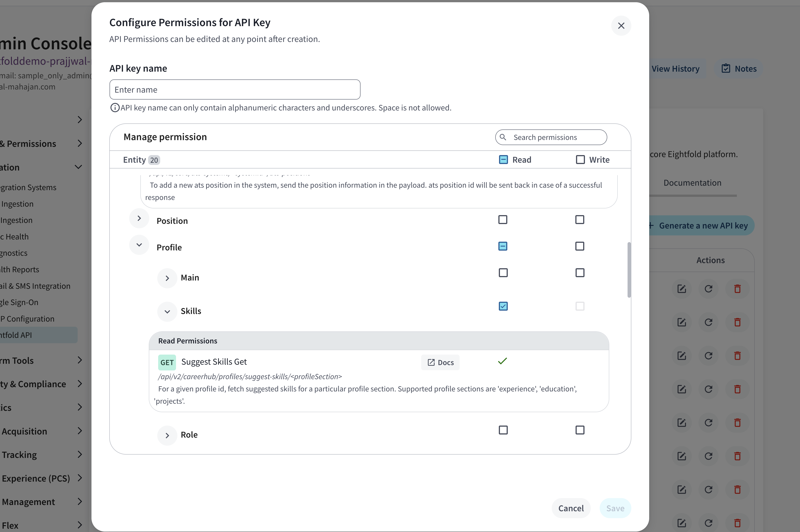Collapse the Skills sub-entity
800x532 pixels.
coord(167,312)
